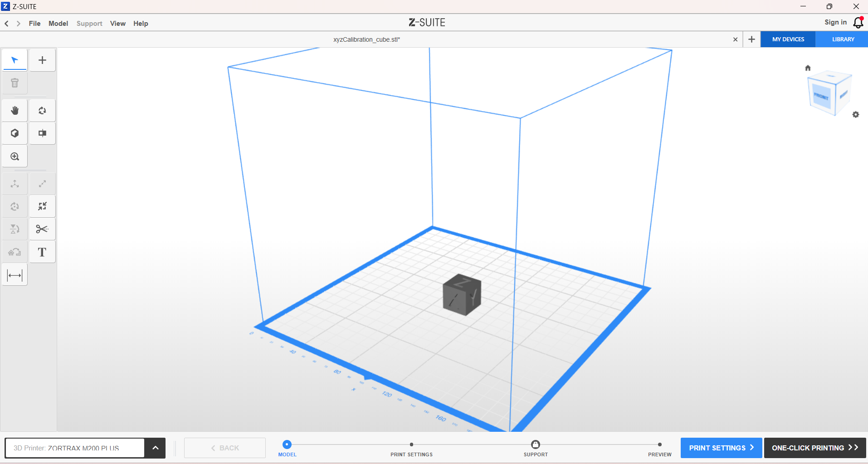Click the trash delete icon

(x=15, y=83)
